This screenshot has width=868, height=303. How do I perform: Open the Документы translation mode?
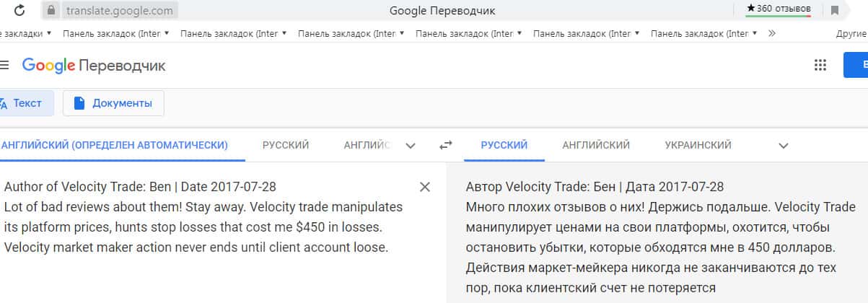(x=113, y=103)
